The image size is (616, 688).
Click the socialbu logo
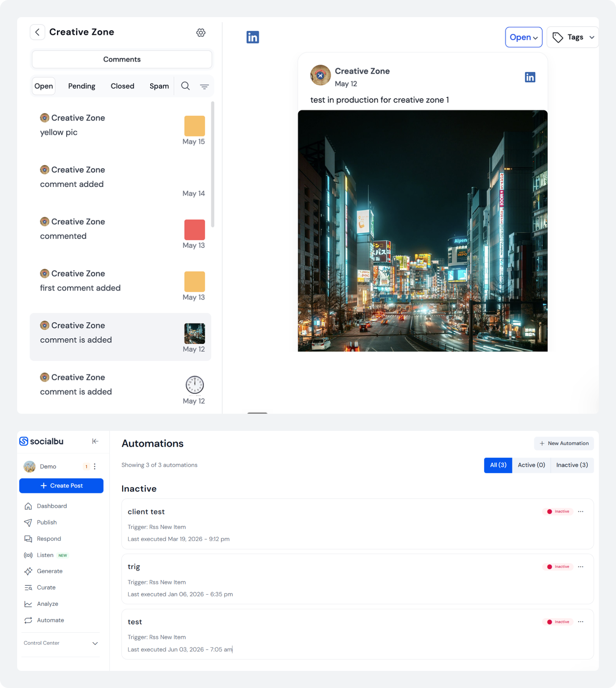tap(41, 441)
